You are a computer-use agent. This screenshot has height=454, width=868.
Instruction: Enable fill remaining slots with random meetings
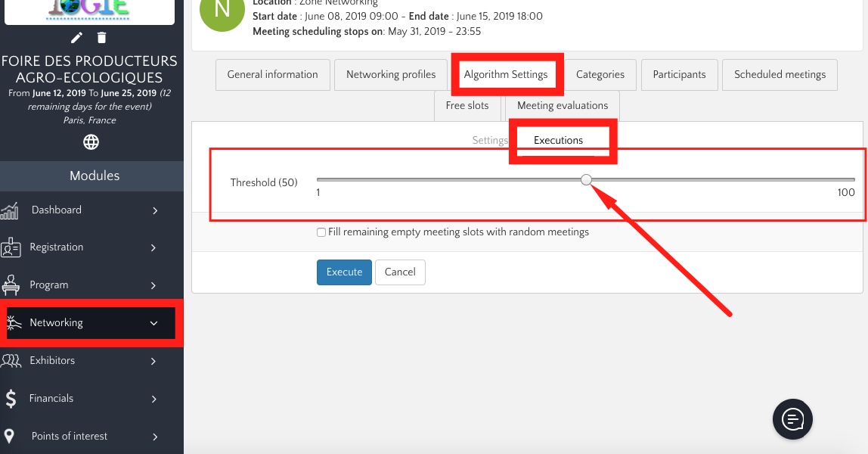click(x=321, y=232)
